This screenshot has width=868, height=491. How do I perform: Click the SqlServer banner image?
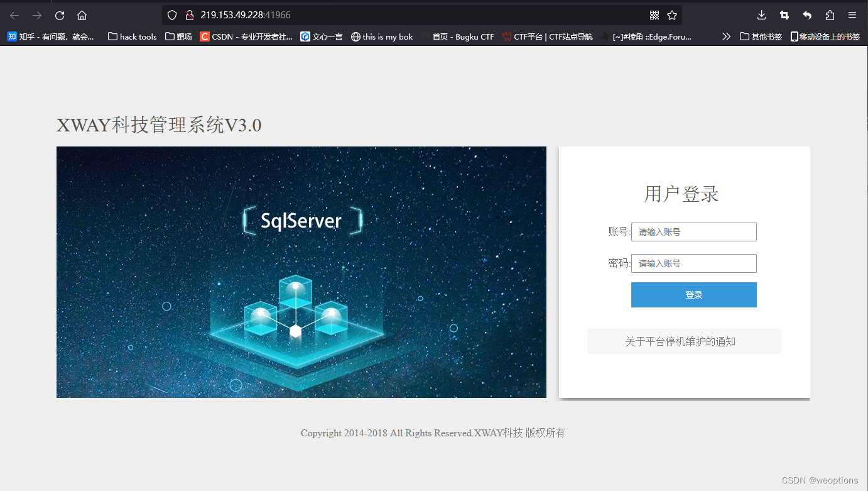[x=301, y=272]
